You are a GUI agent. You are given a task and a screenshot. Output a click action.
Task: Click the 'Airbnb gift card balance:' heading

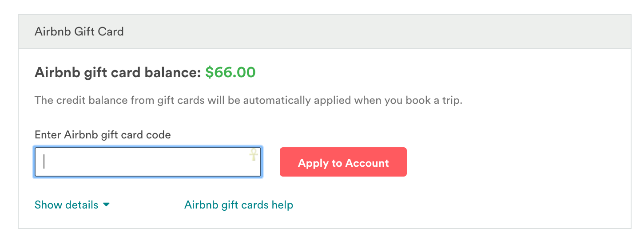(x=118, y=72)
